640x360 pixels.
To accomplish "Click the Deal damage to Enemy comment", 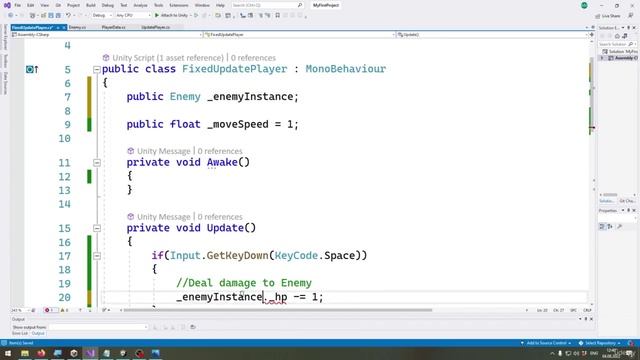I will pyautogui.click(x=244, y=283).
